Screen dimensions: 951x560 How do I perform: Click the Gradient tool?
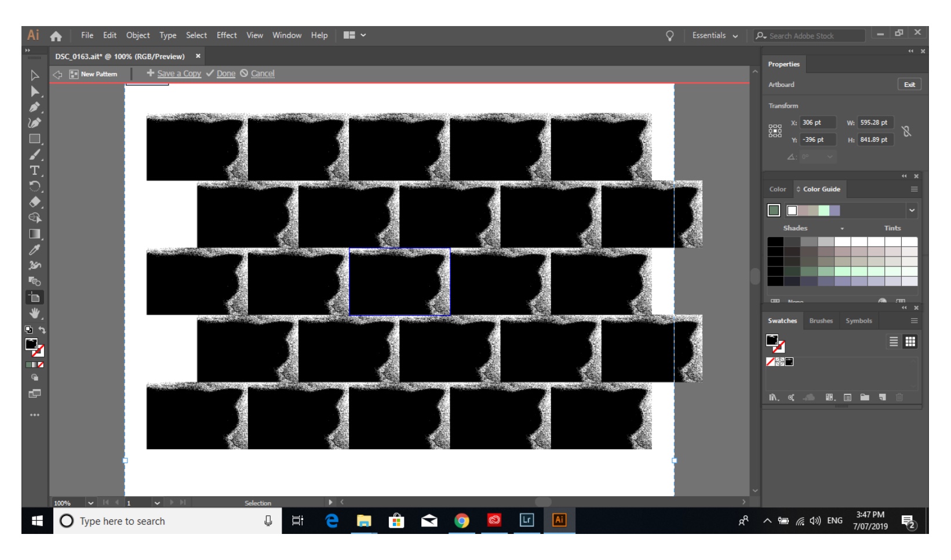point(35,234)
